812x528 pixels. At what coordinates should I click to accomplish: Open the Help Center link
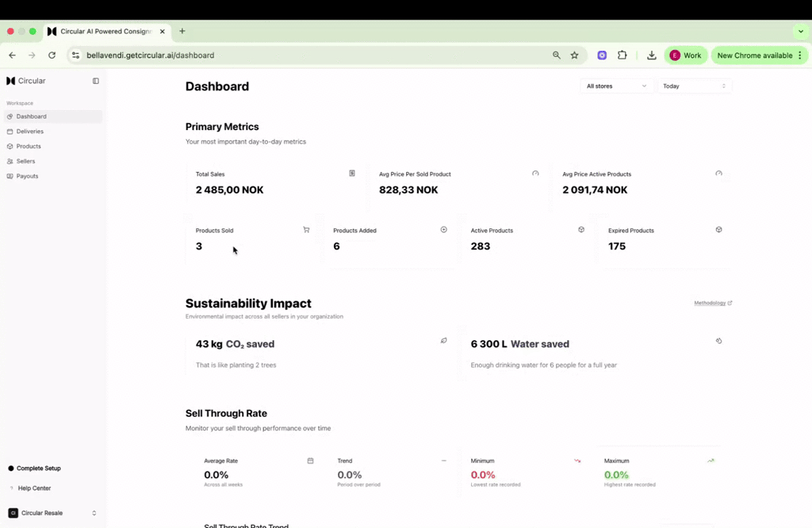pyautogui.click(x=30, y=488)
